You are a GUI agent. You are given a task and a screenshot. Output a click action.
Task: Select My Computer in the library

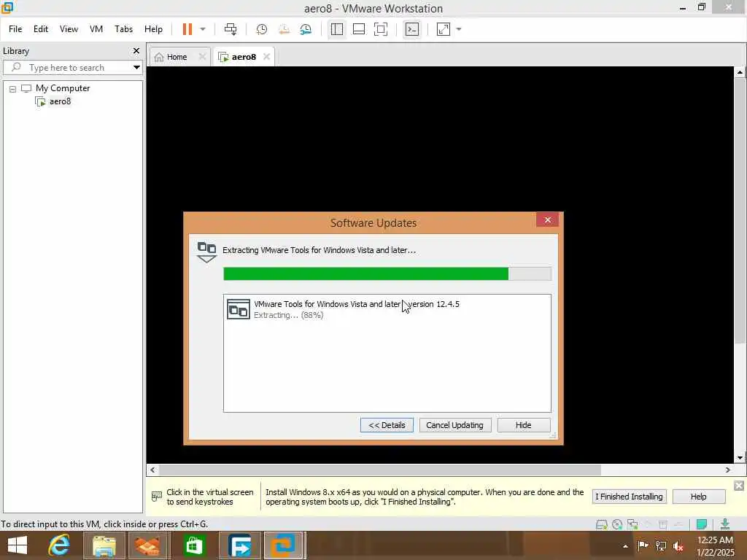(63, 88)
